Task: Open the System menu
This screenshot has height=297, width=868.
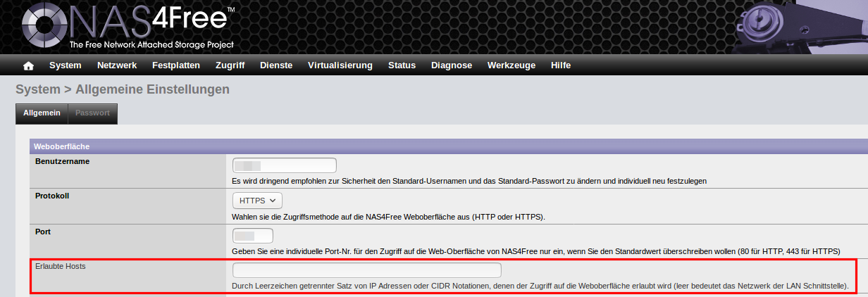Action: pos(65,65)
